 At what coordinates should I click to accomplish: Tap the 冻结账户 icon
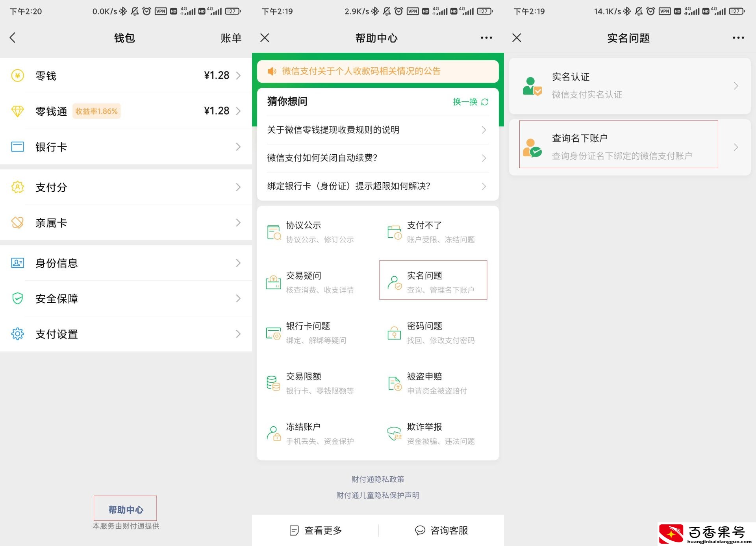274,433
